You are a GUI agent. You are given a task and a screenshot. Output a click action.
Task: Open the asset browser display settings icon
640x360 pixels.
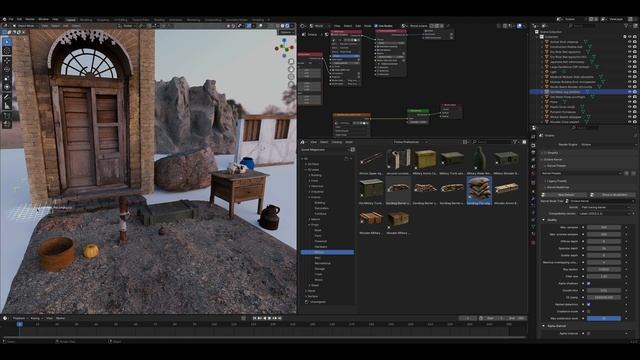(465, 142)
